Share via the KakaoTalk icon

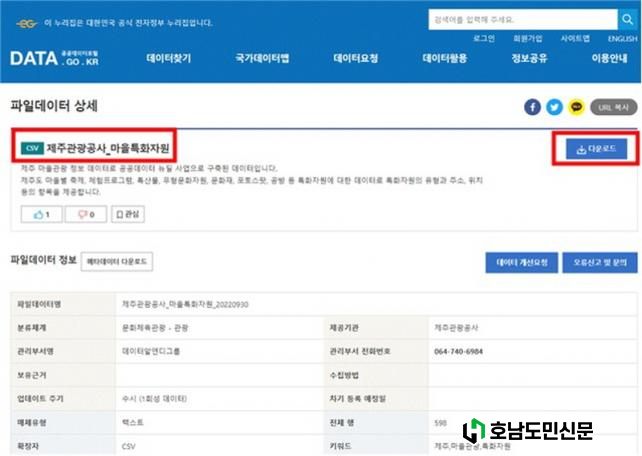576,107
